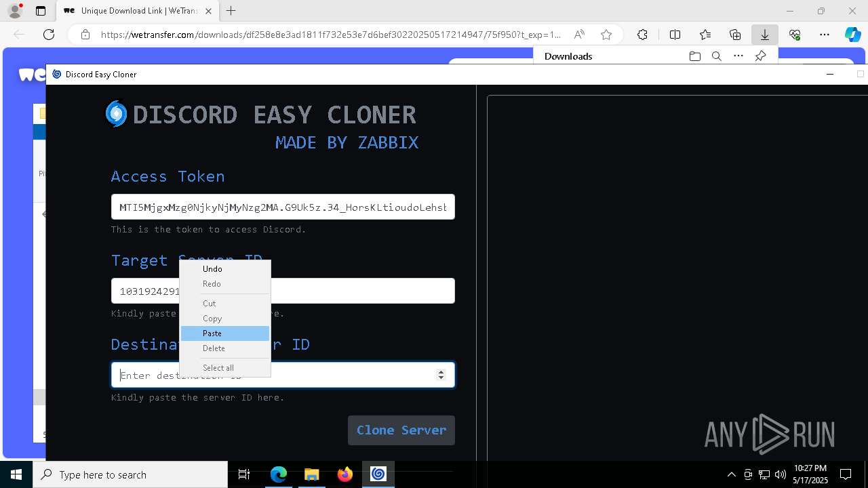Open a new Edge tab

click(x=231, y=11)
